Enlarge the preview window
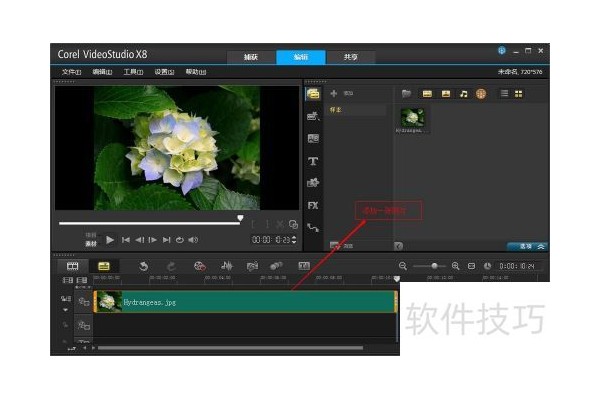Image resolution: width=600 pixels, height=400 pixels. coord(293,225)
